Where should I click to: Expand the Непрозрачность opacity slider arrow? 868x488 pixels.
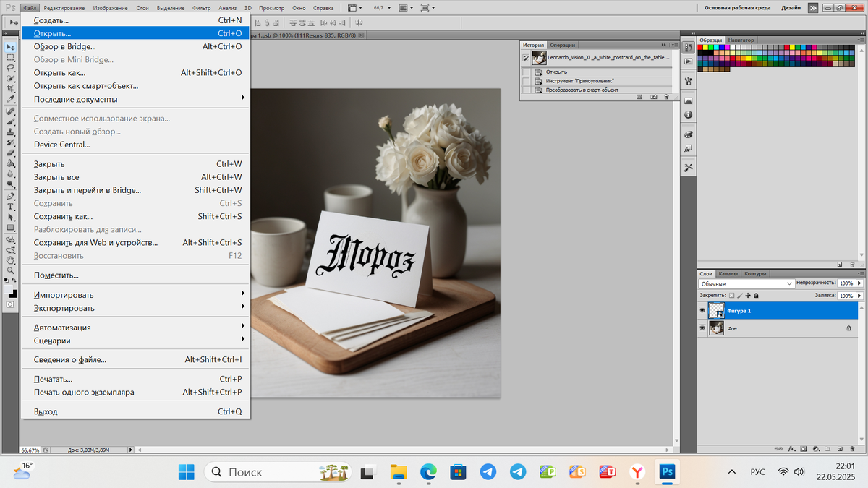861,284
